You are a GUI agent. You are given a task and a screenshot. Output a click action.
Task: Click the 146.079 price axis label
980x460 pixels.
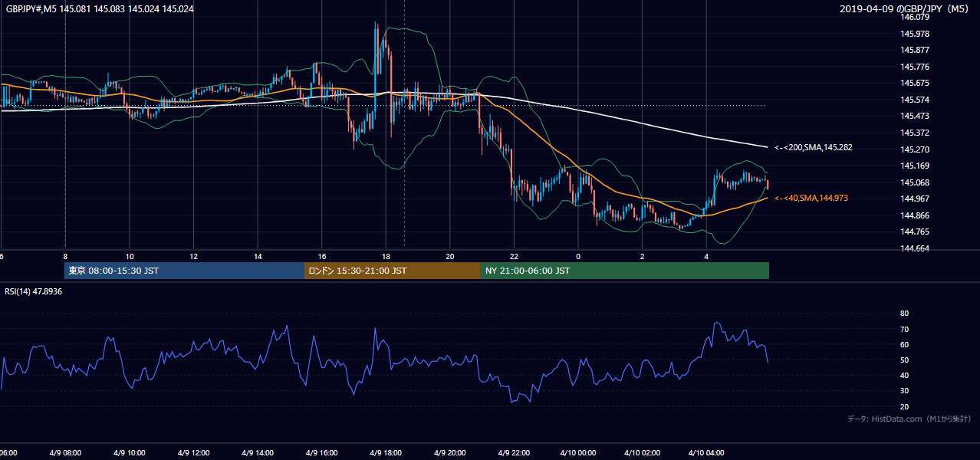[916, 17]
